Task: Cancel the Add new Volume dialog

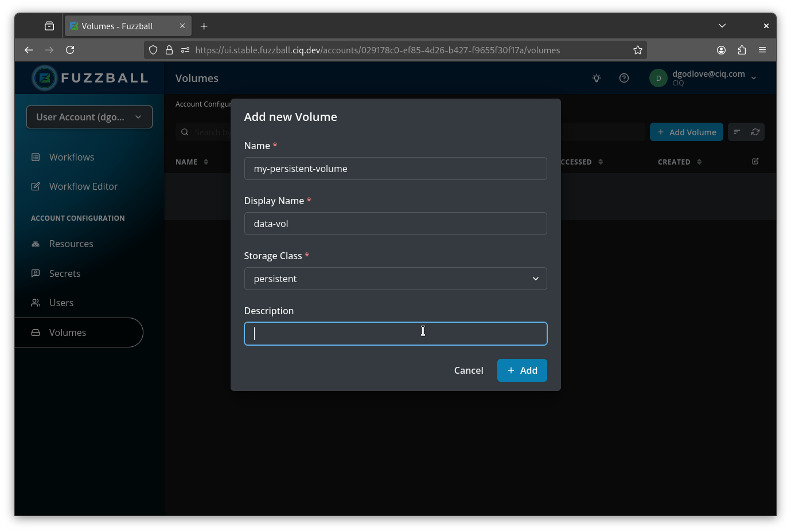Action: [469, 370]
